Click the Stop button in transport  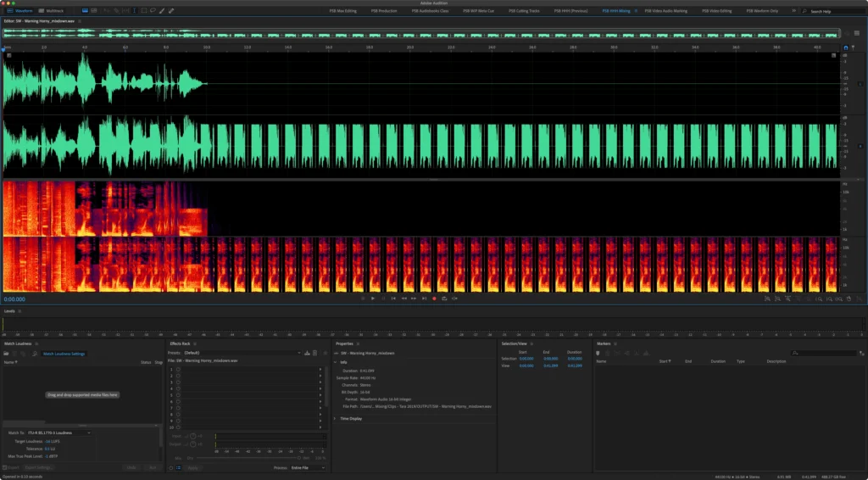[363, 299]
